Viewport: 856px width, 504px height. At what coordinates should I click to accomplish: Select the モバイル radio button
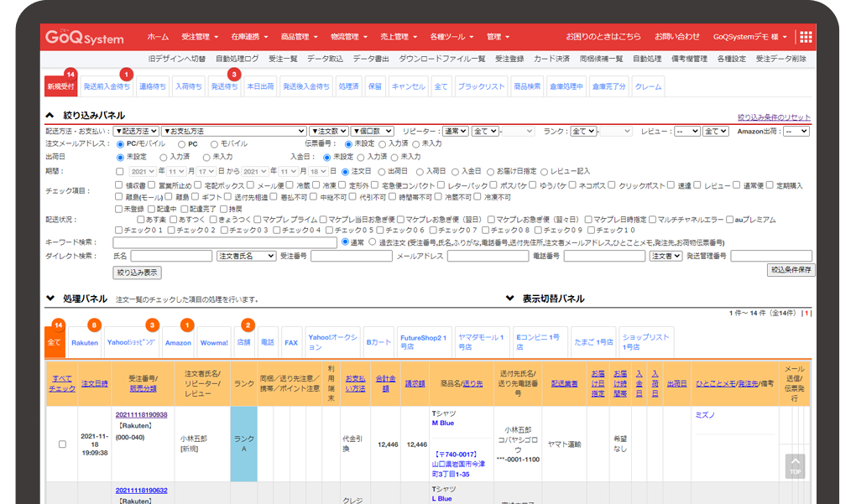point(214,144)
